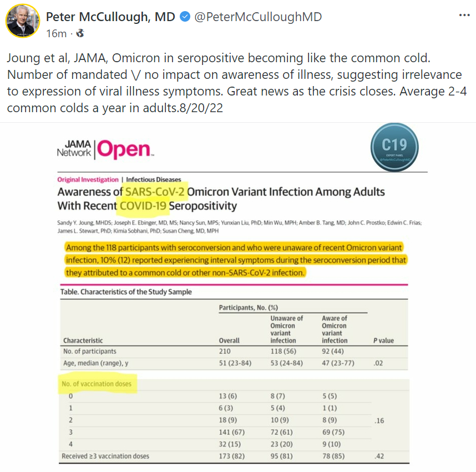Image resolution: width=476 pixels, height=472 pixels.
Task: Click the Infectious Diseases category label
Action: click(x=154, y=179)
